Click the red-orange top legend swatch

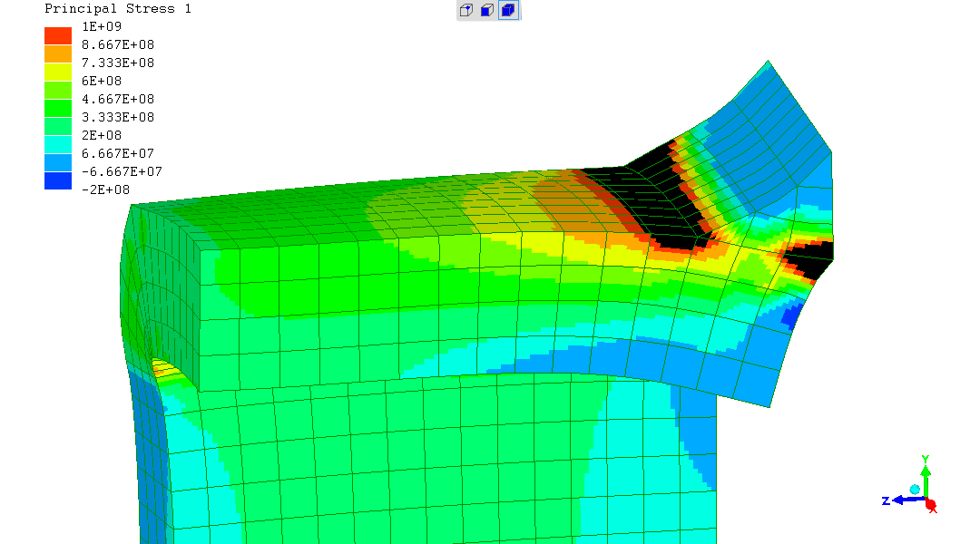coord(58,35)
